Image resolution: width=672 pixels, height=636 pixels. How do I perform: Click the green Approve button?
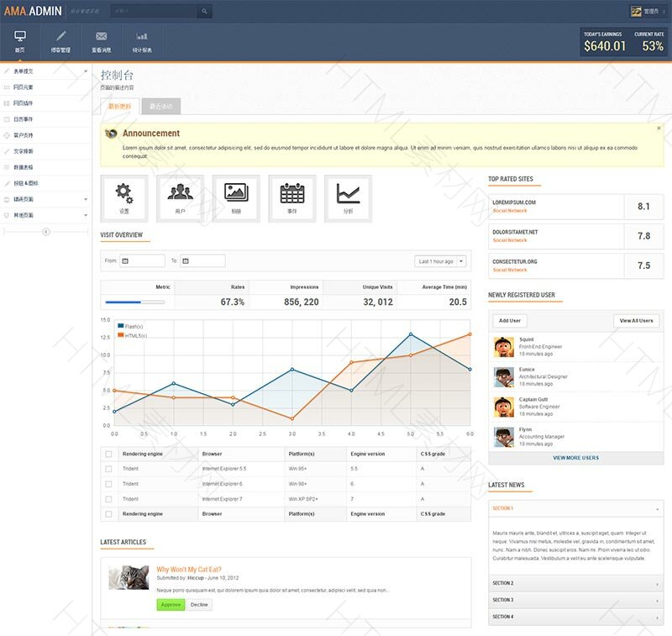[x=171, y=605]
